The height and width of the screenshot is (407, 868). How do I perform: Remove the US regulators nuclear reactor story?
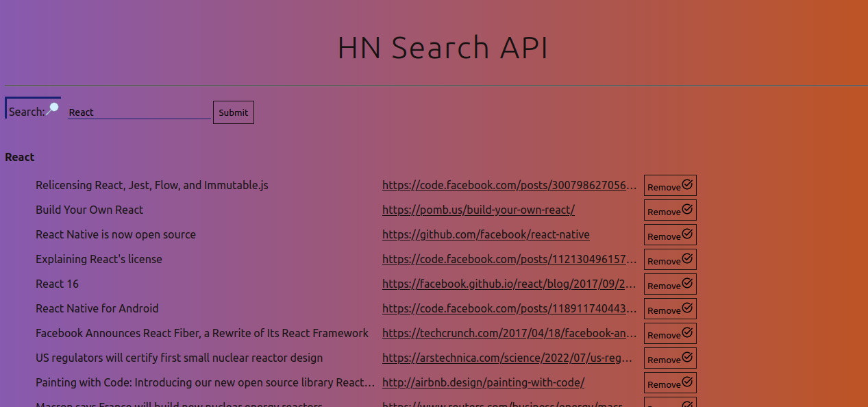tap(670, 358)
